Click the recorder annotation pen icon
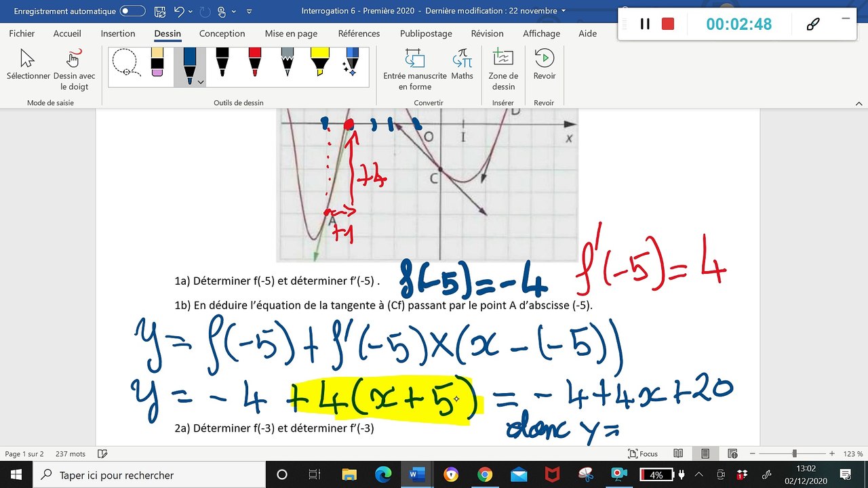Viewport: 868px width, 488px height. pyautogui.click(x=812, y=24)
